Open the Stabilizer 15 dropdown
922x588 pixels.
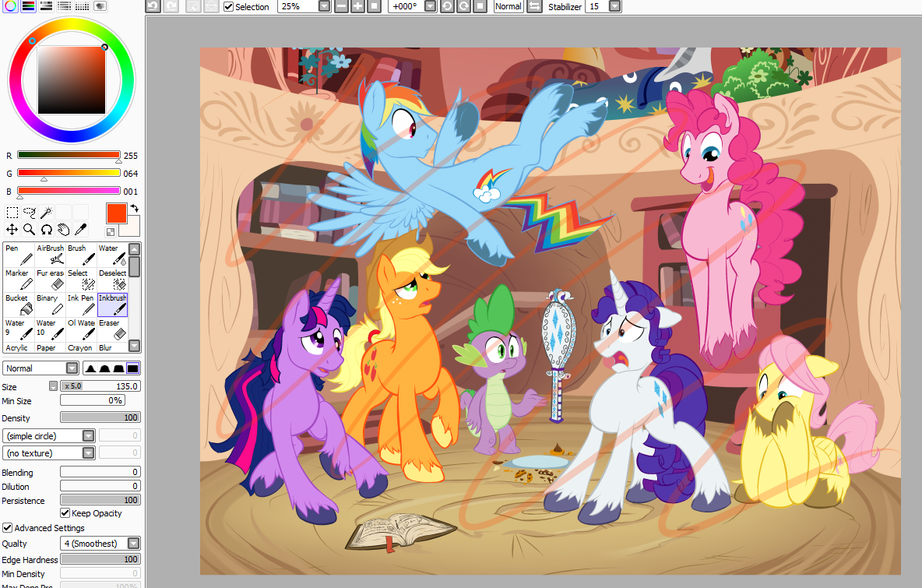click(614, 6)
